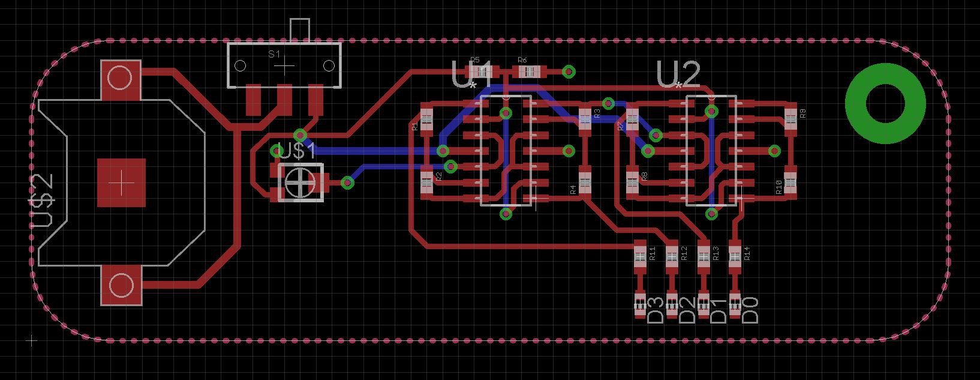The width and height of the screenshot is (980, 380).
Task: Click resistor R10 pad
Action: click(x=790, y=183)
